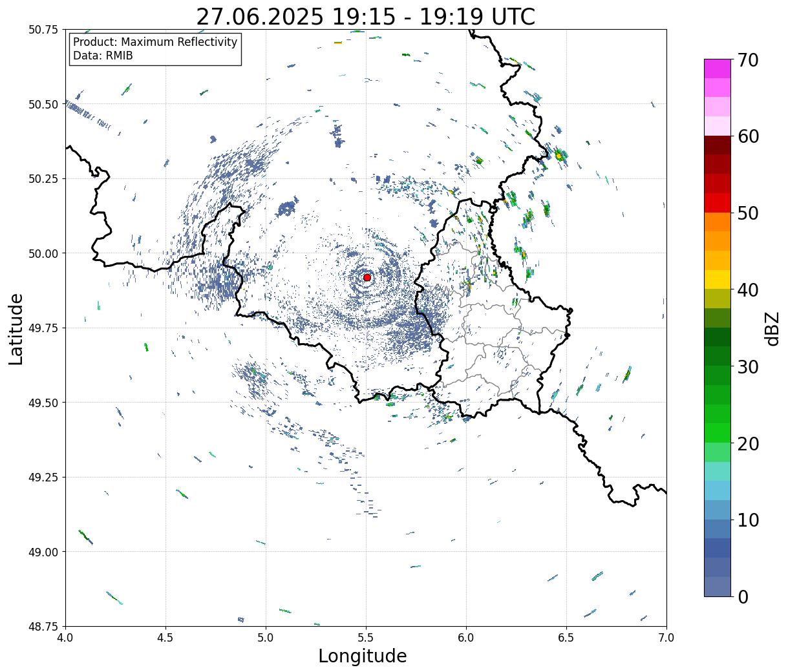Click the 'dBZ' colorbar label
The width and height of the screenshot is (788, 672).
[x=772, y=328]
